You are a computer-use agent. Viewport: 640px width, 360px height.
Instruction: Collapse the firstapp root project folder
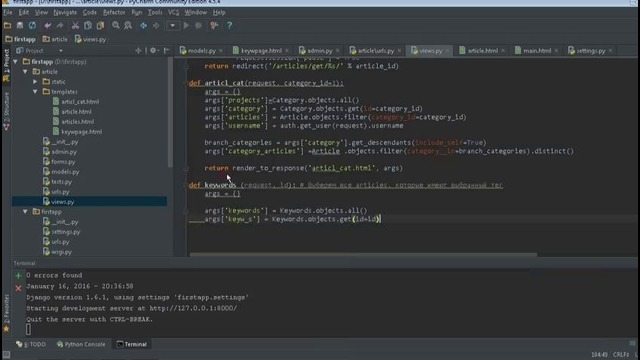point(16,62)
